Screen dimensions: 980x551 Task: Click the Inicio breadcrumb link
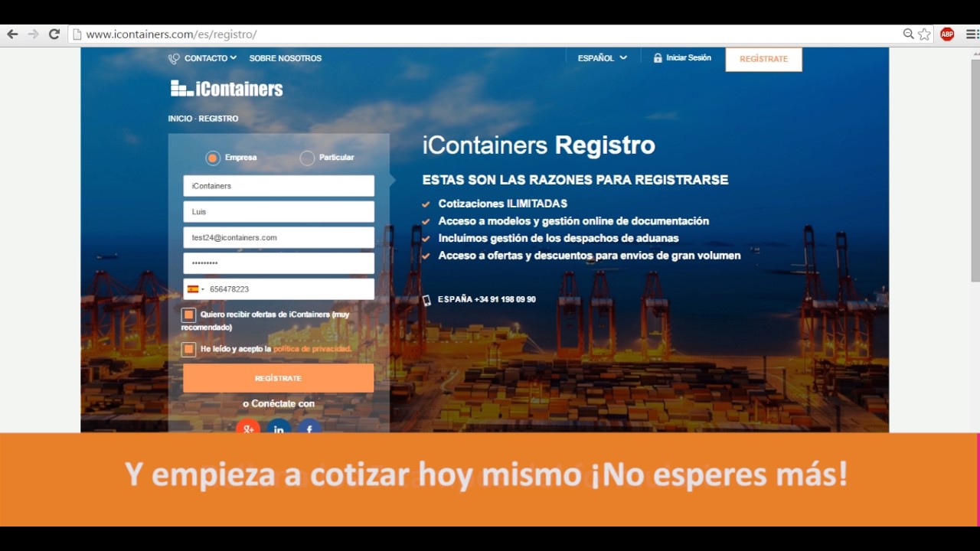point(180,119)
